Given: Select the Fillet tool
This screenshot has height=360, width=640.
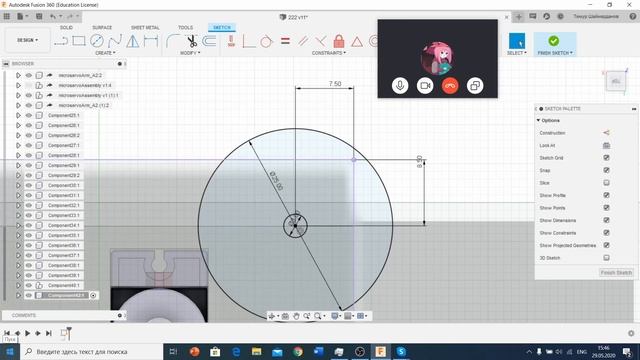Looking at the screenshot, I should point(173,41).
